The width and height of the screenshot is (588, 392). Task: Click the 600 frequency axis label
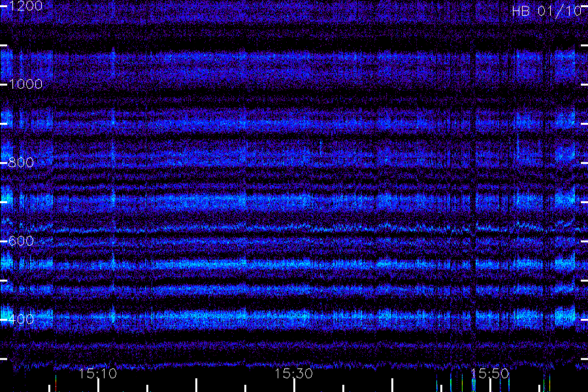[21, 241]
